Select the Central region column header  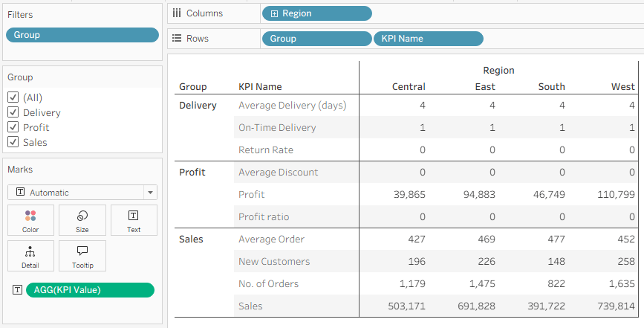(x=409, y=87)
